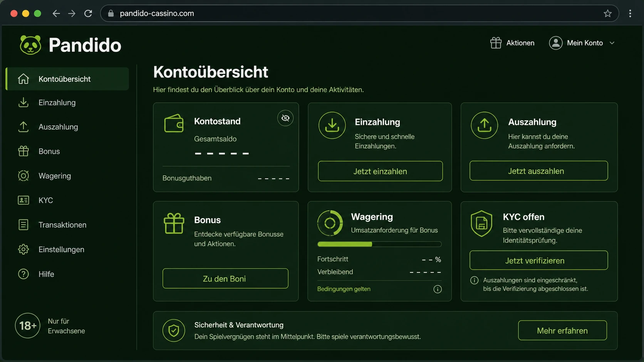644x362 pixels.
Task: Click the Wagering chip icon in sidebar
Action: point(23,176)
